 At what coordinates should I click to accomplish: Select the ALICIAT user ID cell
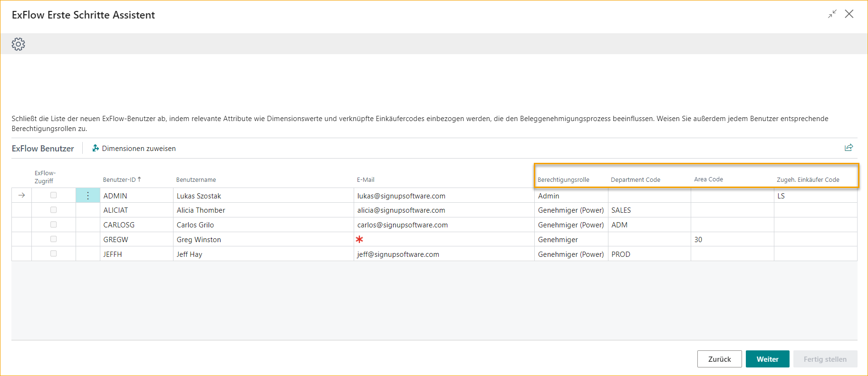pos(136,210)
